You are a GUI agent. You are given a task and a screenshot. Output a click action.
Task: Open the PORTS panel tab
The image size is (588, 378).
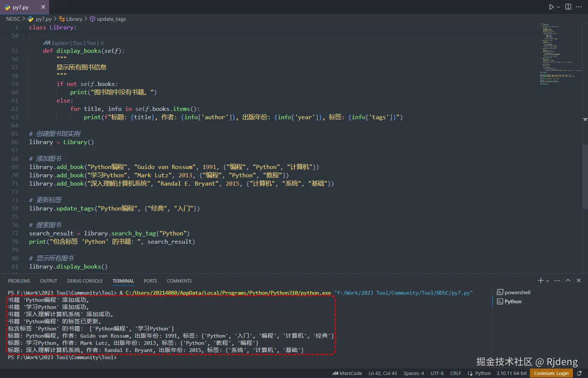150,281
